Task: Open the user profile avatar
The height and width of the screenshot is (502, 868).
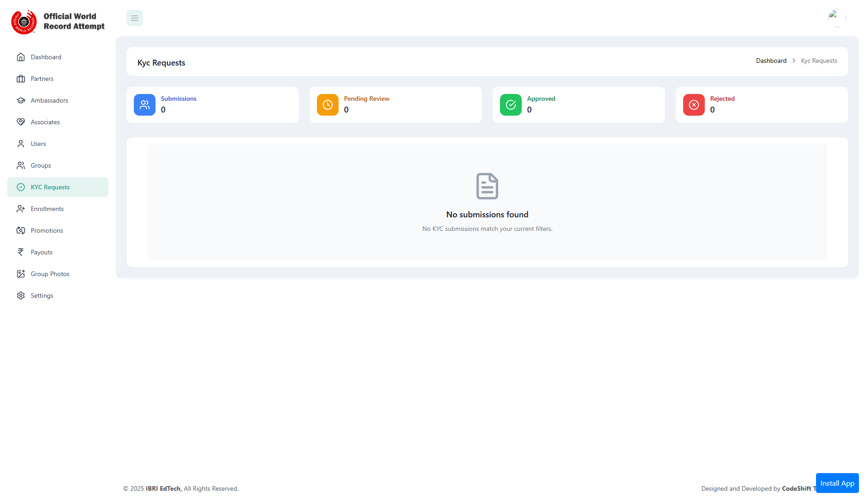Action: (x=837, y=18)
